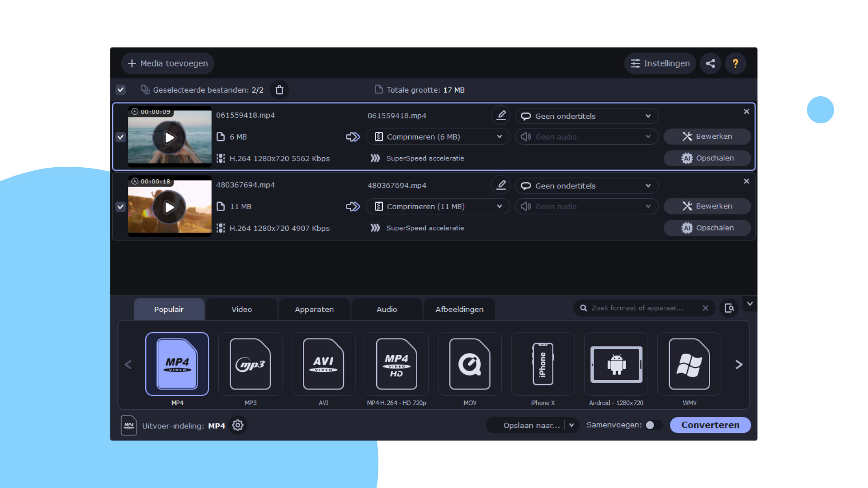Open the Opslaan naar dropdown arrow

pyautogui.click(x=571, y=425)
